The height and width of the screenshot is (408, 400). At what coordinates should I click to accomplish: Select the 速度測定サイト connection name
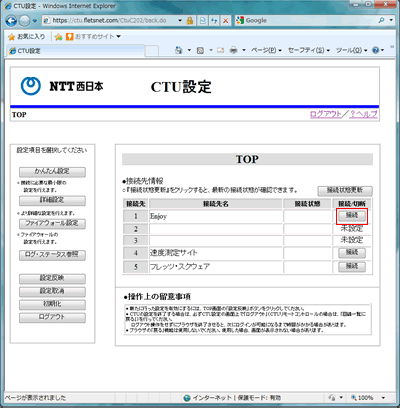(x=216, y=253)
